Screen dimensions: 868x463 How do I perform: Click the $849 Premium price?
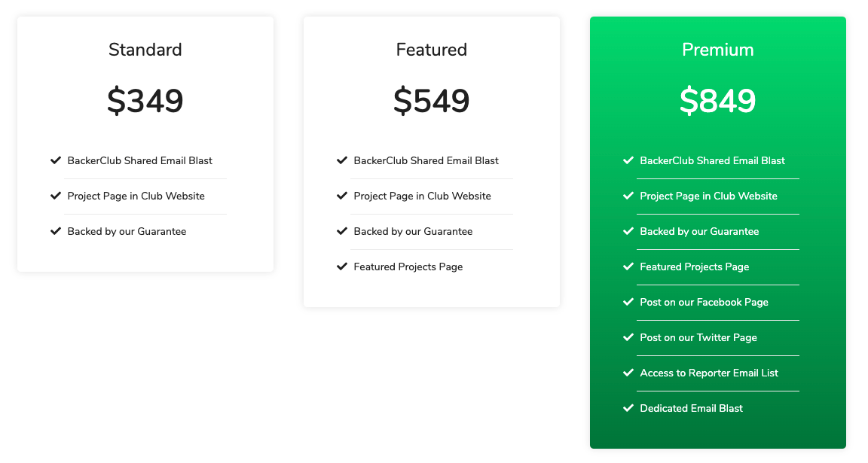[717, 101]
